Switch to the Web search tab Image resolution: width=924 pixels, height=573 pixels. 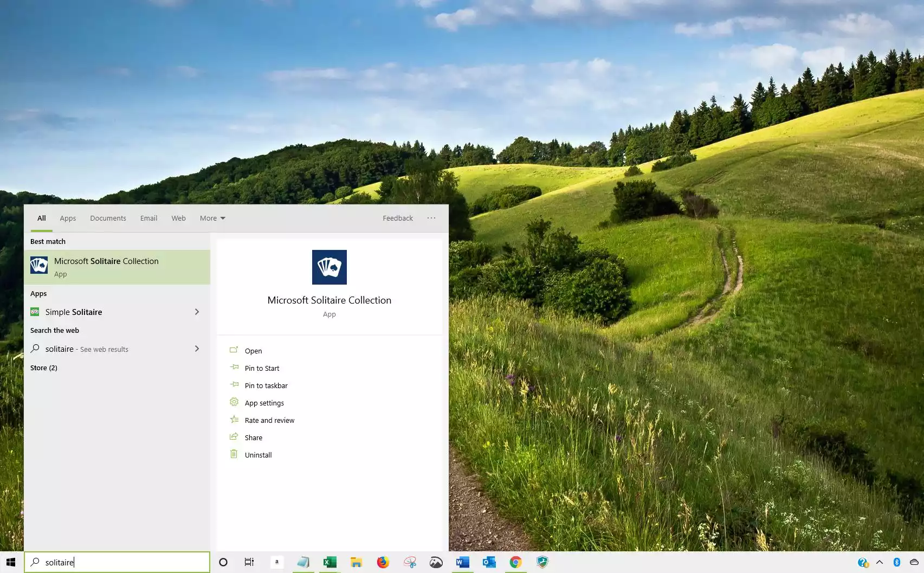click(x=178, y=218)
